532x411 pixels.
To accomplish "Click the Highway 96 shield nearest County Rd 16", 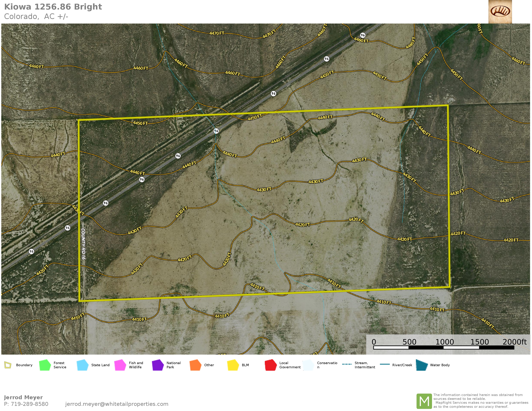I will click(67, 228).
